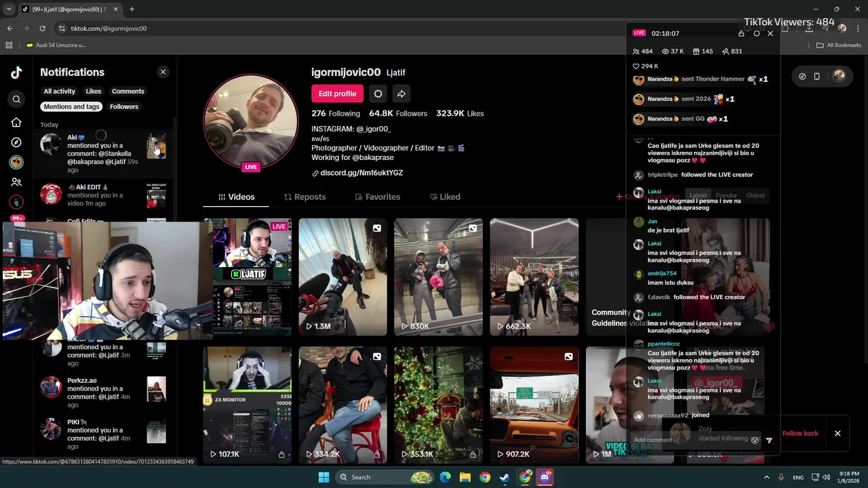Open the profile avatar at TikTok top right
The width and height of the screenshot is (868, 488).
[x=839, y=76]
